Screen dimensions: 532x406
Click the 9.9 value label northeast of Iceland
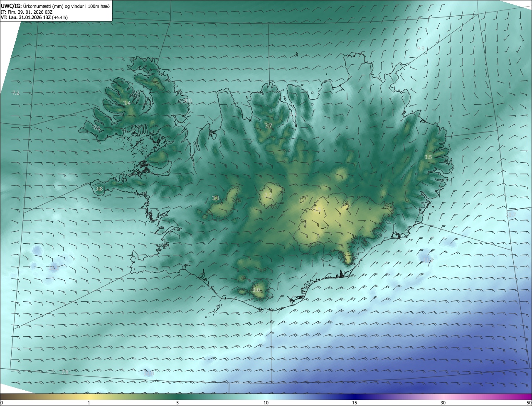(421, 49)
